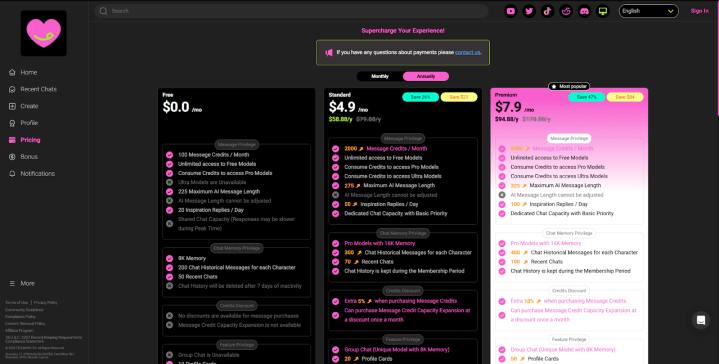Click the desktop app monitor icon

coord(603,11)
